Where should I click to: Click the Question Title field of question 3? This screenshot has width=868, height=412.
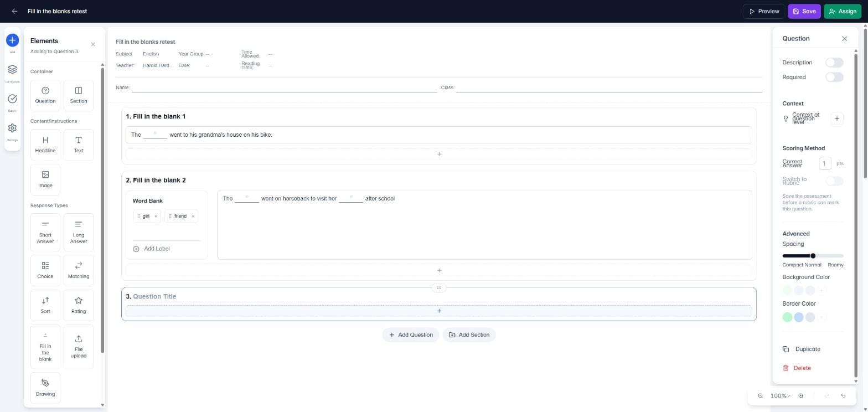click(154, 297)
